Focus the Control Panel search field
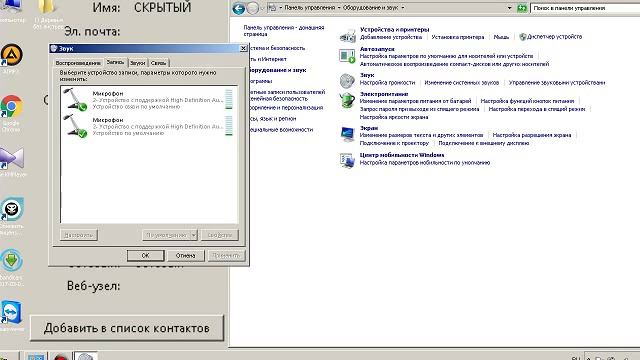Screen dimensions: 640x360 (586, 8)
